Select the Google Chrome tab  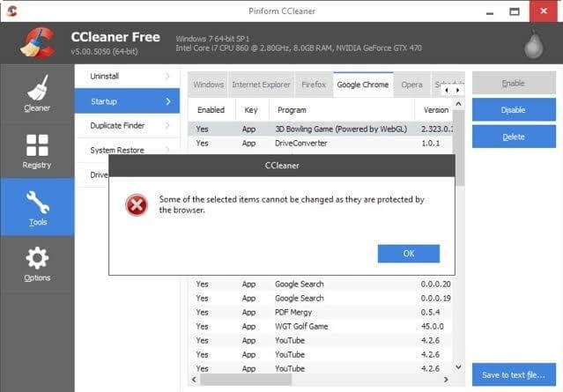(363, 85)
